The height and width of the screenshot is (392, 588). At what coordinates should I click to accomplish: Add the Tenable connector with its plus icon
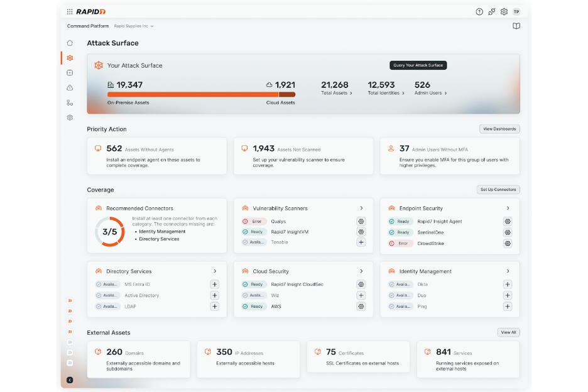click(x=361, y=242)
